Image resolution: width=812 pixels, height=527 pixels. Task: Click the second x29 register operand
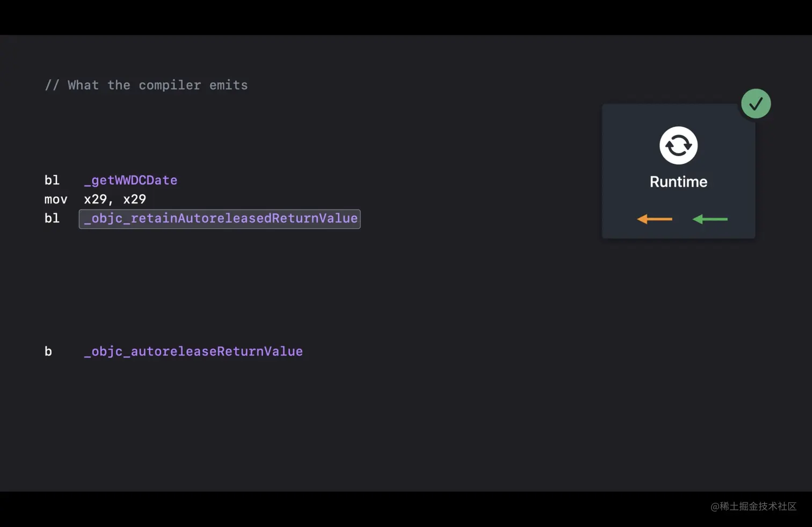click(135, 200)
